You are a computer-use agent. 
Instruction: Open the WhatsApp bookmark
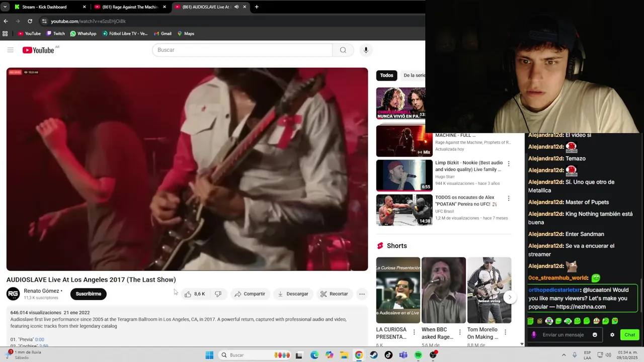[x=83, y=34]
